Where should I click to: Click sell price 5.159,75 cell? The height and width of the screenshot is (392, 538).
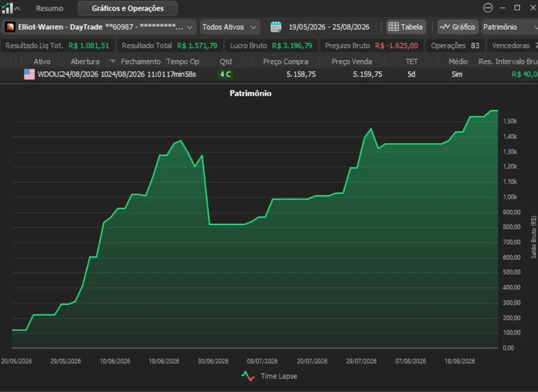pos(367,74)
